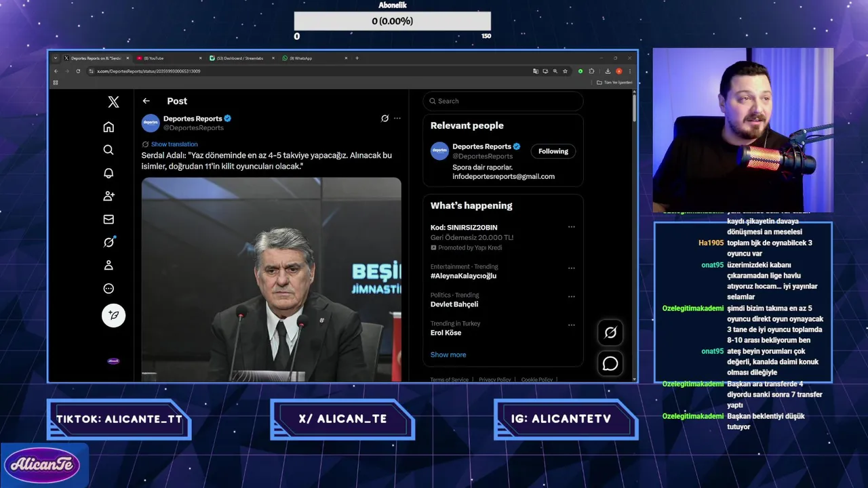Screen dimensions: 868x488
Task: Open options for #AleynaKalaycıoğlu trend
Action: [572, 268]
